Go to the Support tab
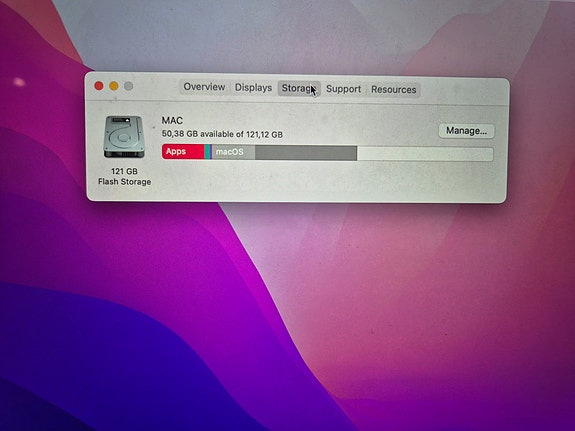 coord(344,89)
